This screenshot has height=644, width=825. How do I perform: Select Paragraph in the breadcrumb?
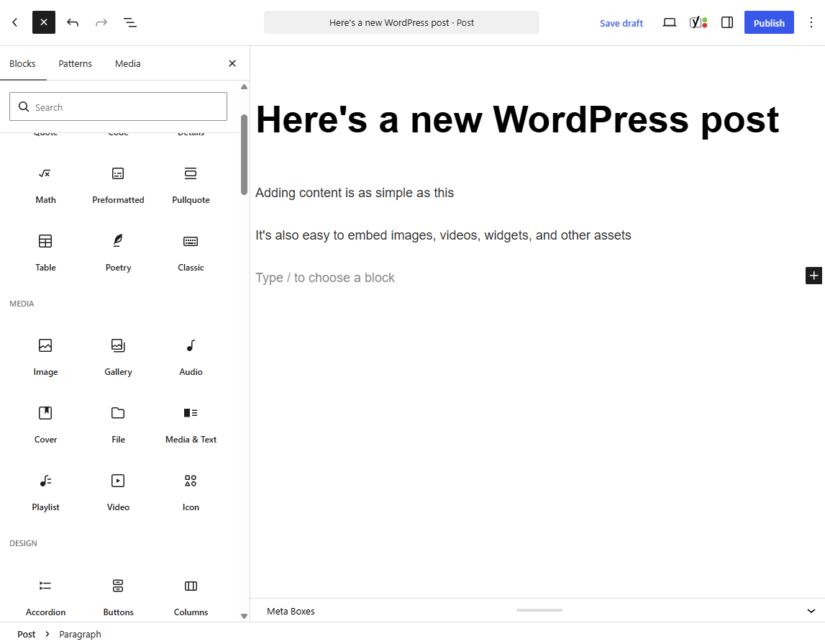coord(80,634)
